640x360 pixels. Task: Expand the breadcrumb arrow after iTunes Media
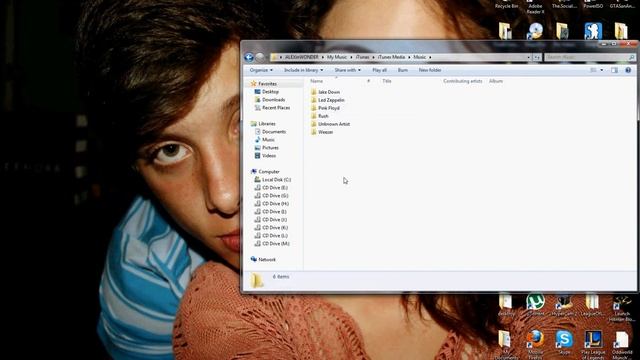point(409,58)
